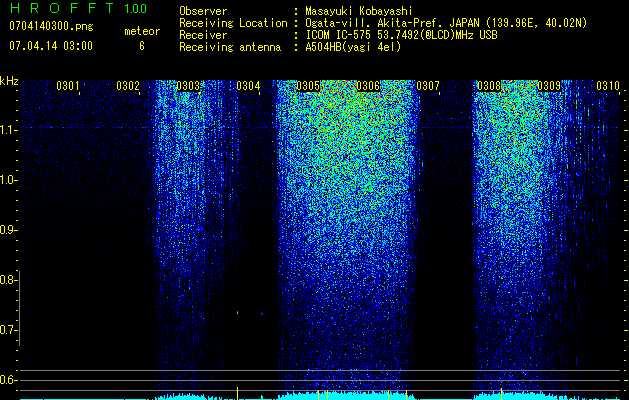Click the observer name Masayuki Kobayashi
Screen dimensions: 629x400
tap(359, 11)
